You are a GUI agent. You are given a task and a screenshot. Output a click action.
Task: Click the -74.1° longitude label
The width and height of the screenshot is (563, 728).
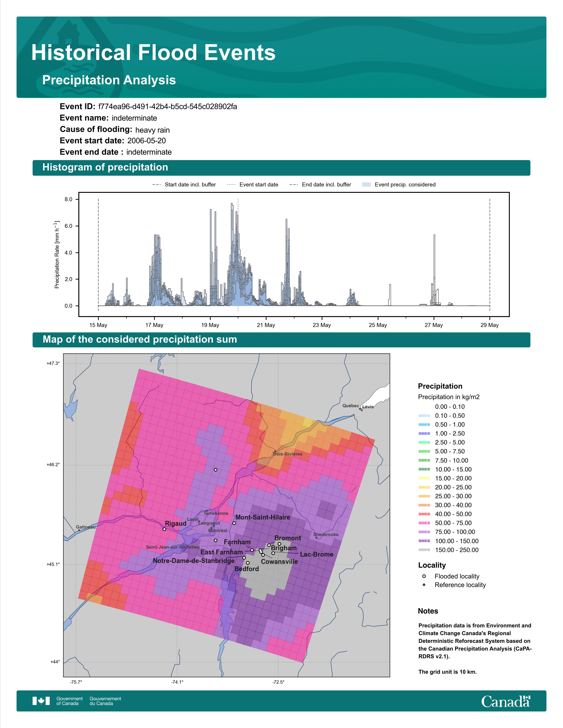(177, 682)
